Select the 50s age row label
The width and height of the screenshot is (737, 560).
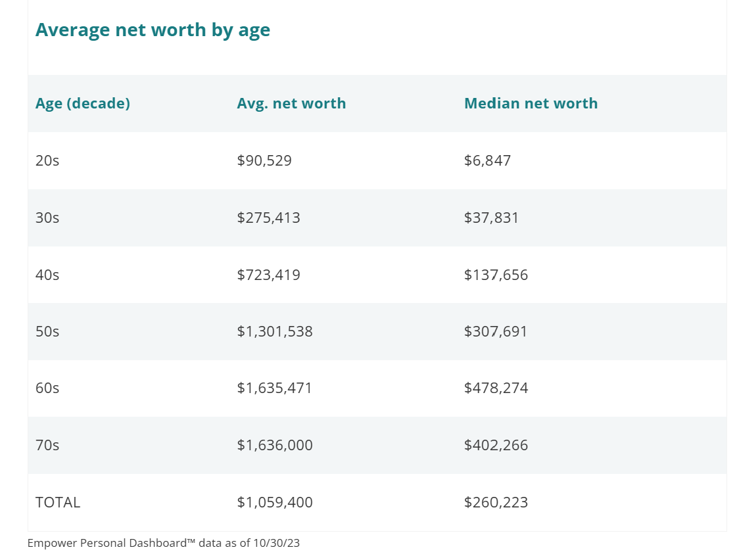click(47, 331)
